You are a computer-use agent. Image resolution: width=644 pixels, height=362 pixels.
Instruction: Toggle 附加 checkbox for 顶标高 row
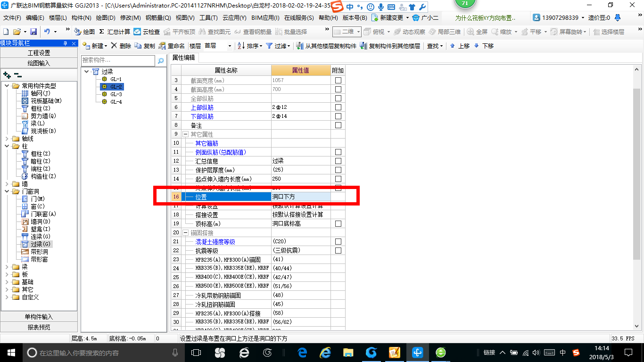(x=338, y=224)
